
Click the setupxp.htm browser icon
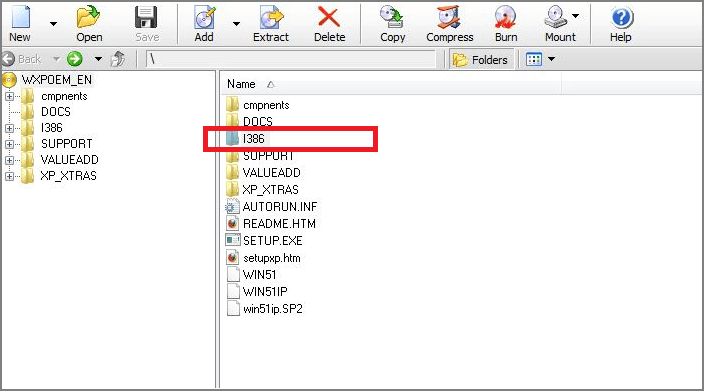(x=232, y=257)
